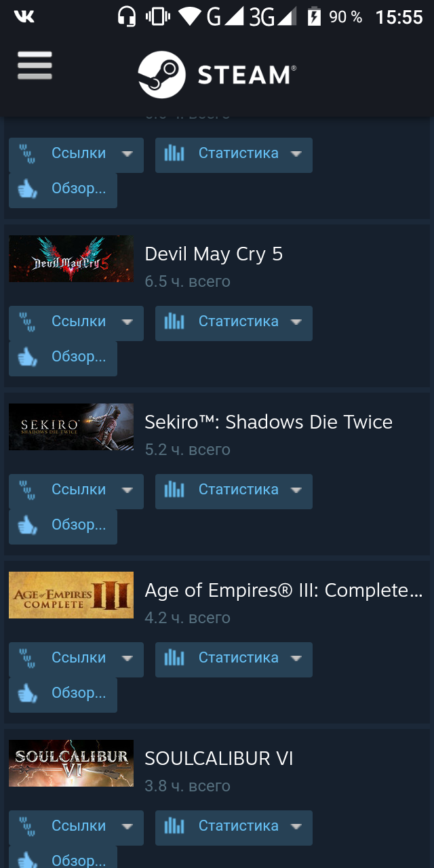The height and width of the screenshot is (868, 434).
Task: Select Age of Empires III Complete thumbnail
Action: click(x=71, y=595)
